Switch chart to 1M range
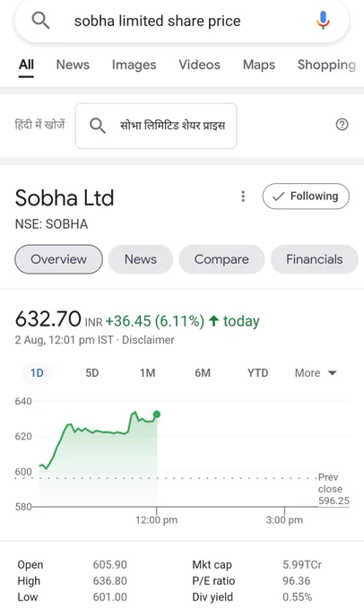This screenshot has width=364, height=610. click(x=147, y=373)
